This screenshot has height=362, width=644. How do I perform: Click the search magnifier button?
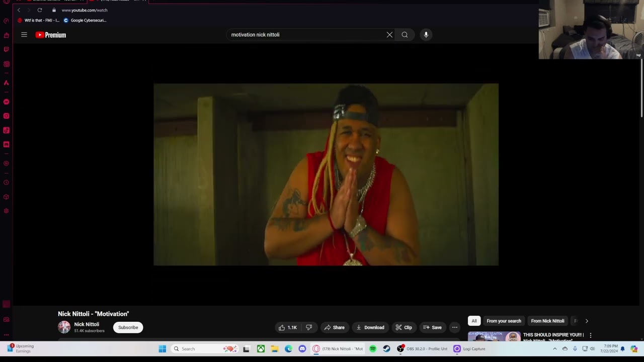[x=405, y=35]
